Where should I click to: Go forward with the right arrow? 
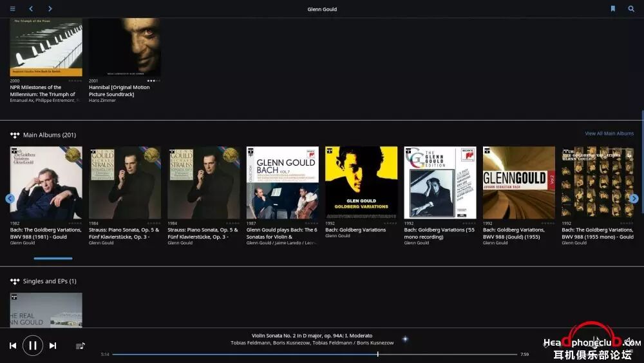point(50,8)
